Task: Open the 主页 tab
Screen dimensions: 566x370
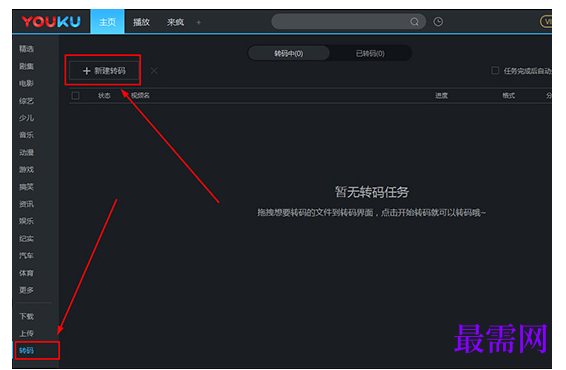Action: 108,22
